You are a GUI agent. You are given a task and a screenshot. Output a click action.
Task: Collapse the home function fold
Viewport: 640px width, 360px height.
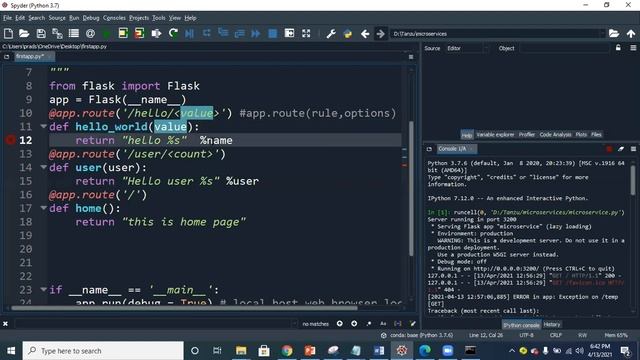click(43, 208)
